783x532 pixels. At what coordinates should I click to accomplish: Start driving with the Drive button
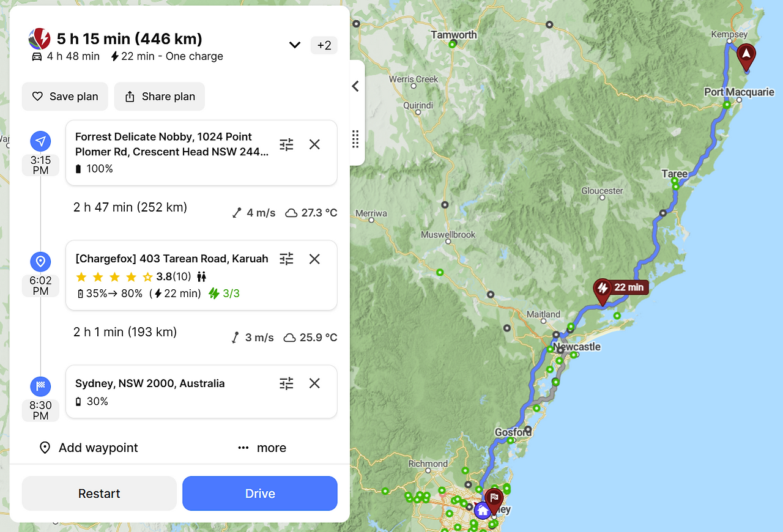260,493
